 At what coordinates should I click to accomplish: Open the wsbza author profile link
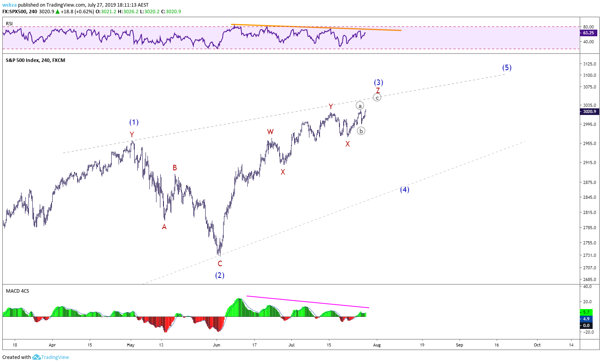point(9,5)
